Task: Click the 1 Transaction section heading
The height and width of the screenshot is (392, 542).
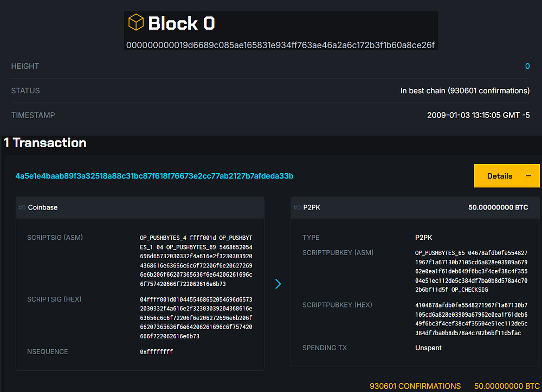Action: pyautogui.click(x=45, y=143)
